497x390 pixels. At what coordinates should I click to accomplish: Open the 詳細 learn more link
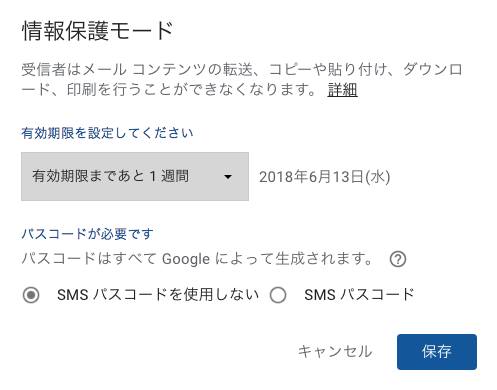(342, 90)
